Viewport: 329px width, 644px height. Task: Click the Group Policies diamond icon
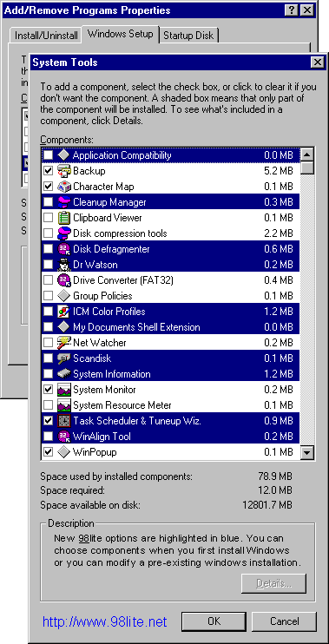(x=63, y=296)
